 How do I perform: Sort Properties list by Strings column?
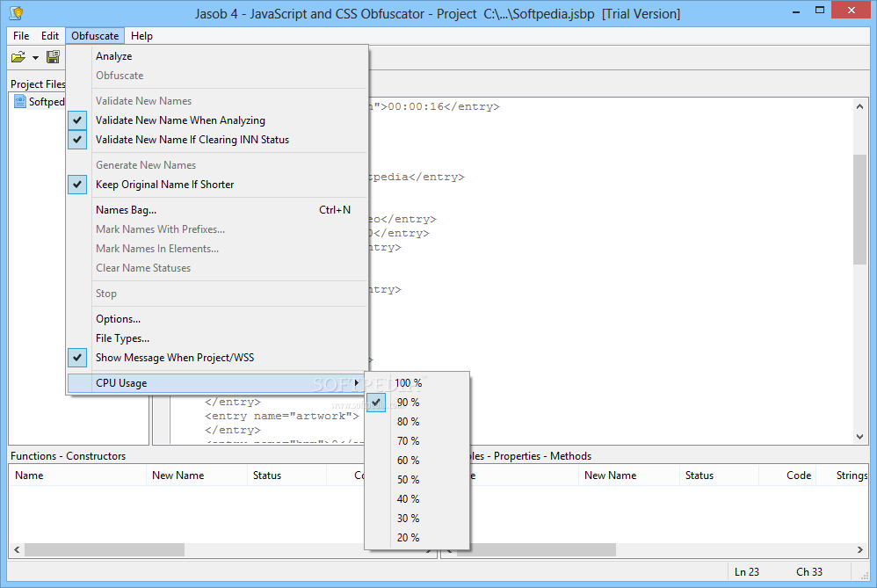[x=843, y=475]
